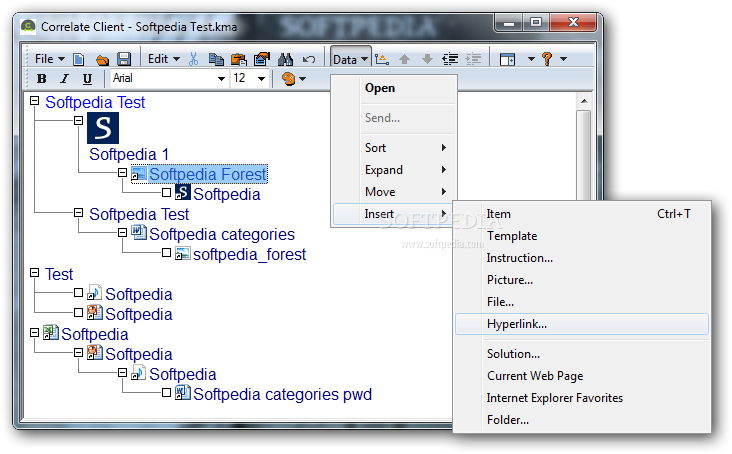The height and width of the screenshot is (454, 732).
Task: Collapse the S logo Softpedia 1 node
Action: [x=78, y=120]
